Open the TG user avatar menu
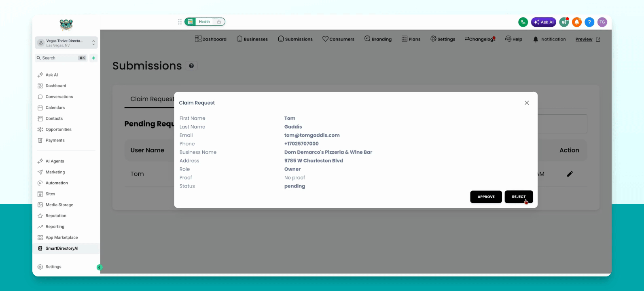This screenshot has height=291, width=644. click(602, 22)
